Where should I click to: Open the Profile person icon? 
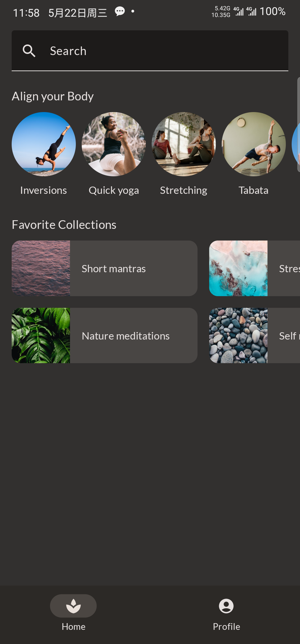click(x=226, y=606)
